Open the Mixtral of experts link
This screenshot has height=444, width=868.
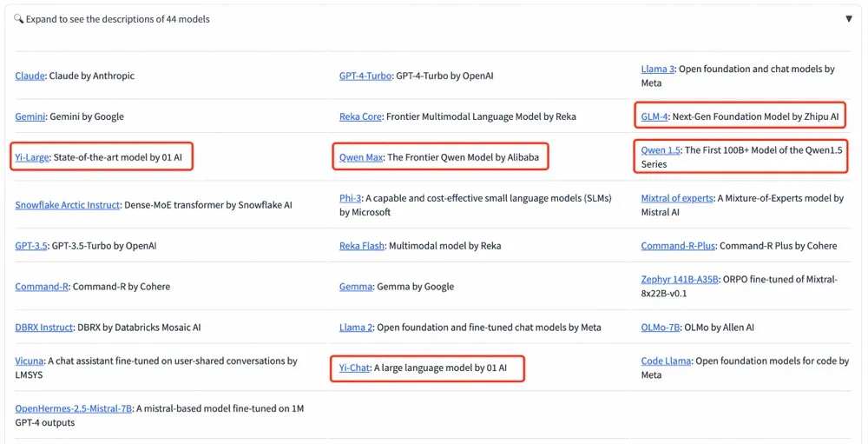coord(677,198)
